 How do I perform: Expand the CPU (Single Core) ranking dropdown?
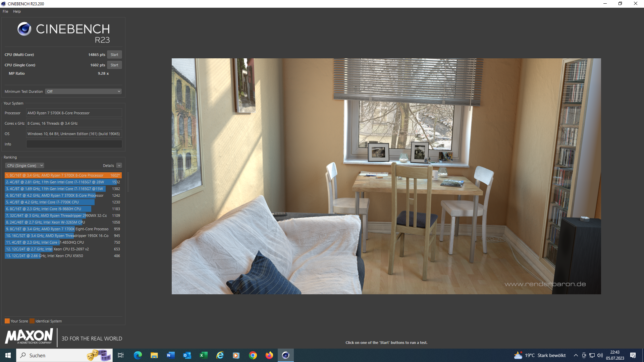click(x=25, y=166)
